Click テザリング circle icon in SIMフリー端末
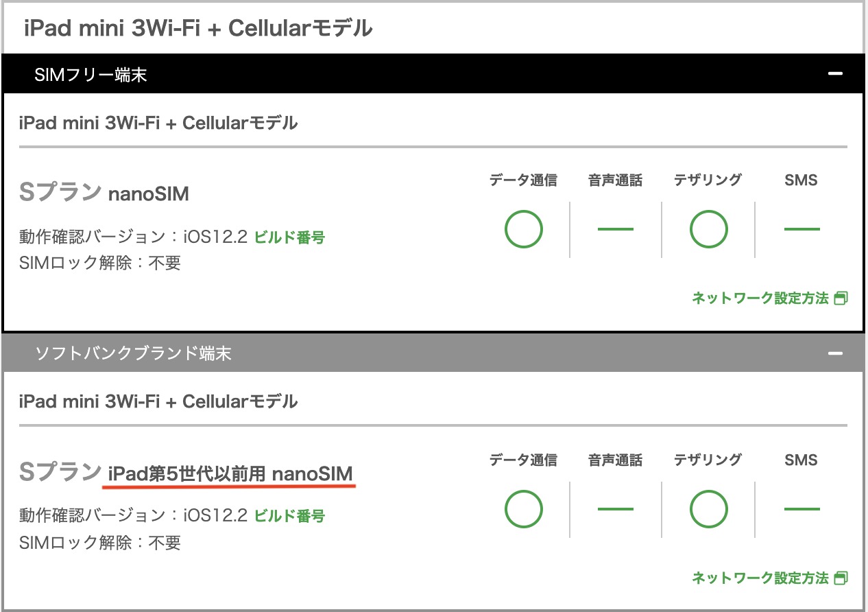This screenshot has width=868, height=612. click(x=708, y=229)
